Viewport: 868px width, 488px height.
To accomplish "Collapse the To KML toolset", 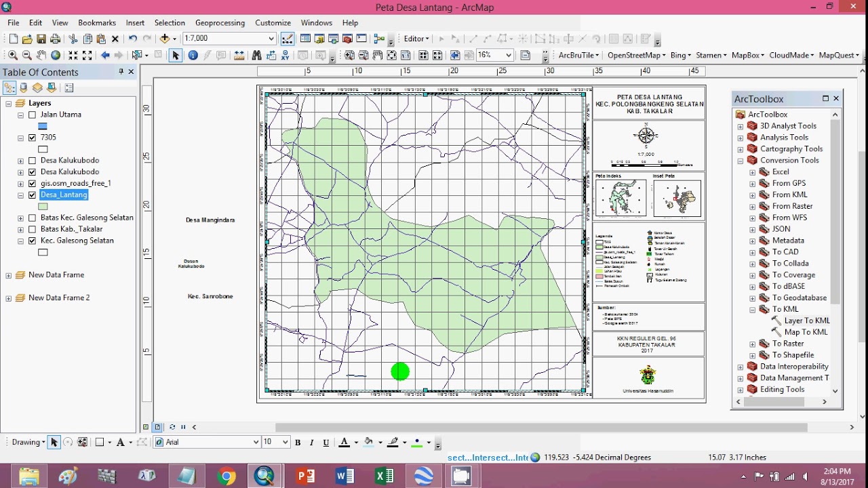I will (753, 310).
